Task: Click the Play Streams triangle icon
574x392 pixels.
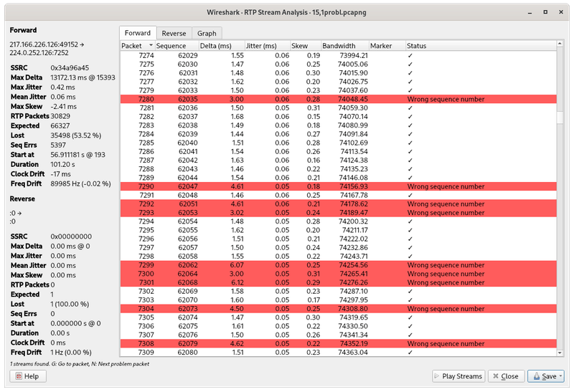Action: click(437, 376)
